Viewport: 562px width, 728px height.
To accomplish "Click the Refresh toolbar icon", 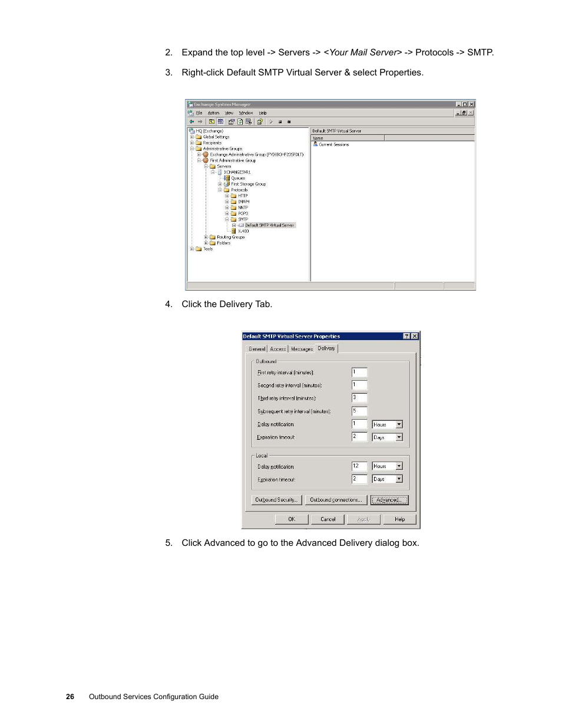I will pyautogui.click(x=240, y=122).
